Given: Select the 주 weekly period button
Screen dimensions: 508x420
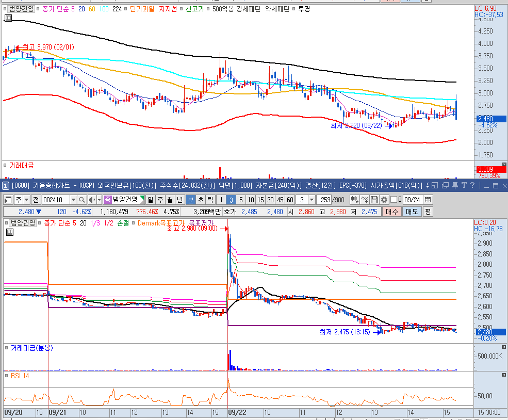Looking at the screenshot, I should click(x=160, y=200).
